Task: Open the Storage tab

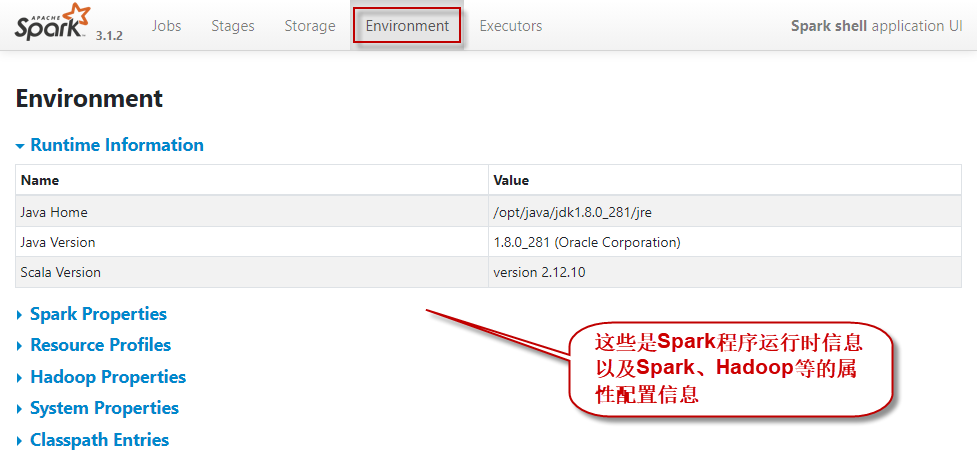Action: [309, 26]
